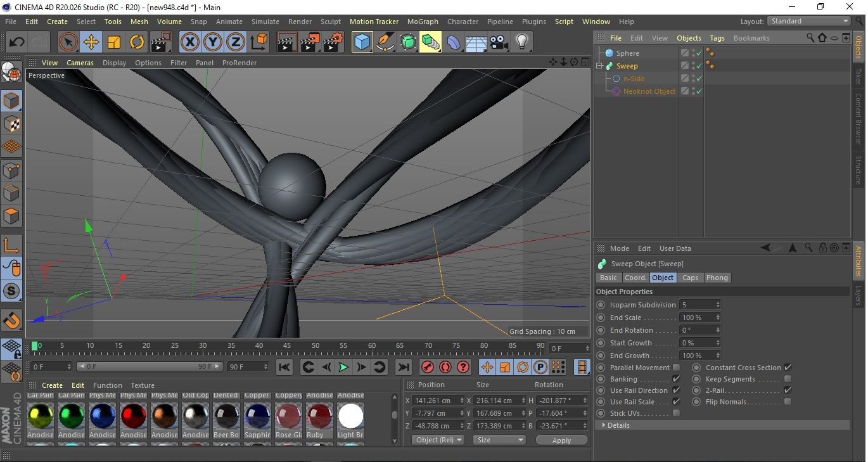Click End Scale stepper arrows
Screen dimensions: 868x462
[x=717, y=318]
